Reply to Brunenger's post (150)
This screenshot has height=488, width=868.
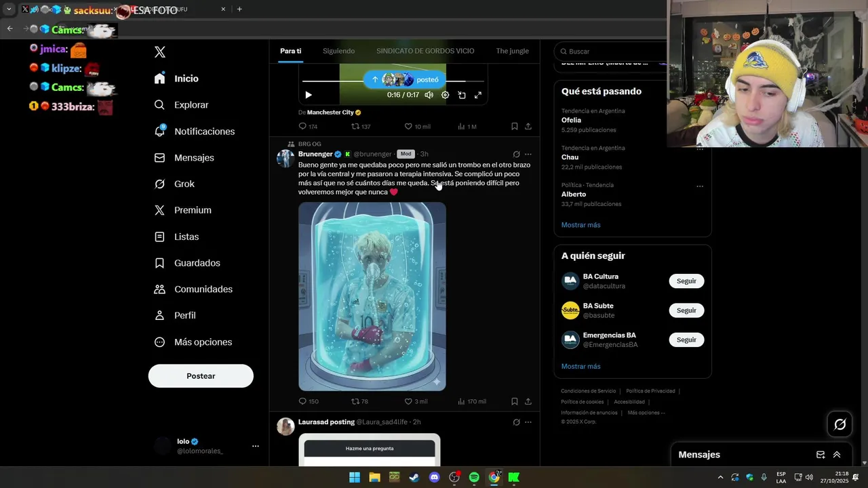tap(308, 401)
